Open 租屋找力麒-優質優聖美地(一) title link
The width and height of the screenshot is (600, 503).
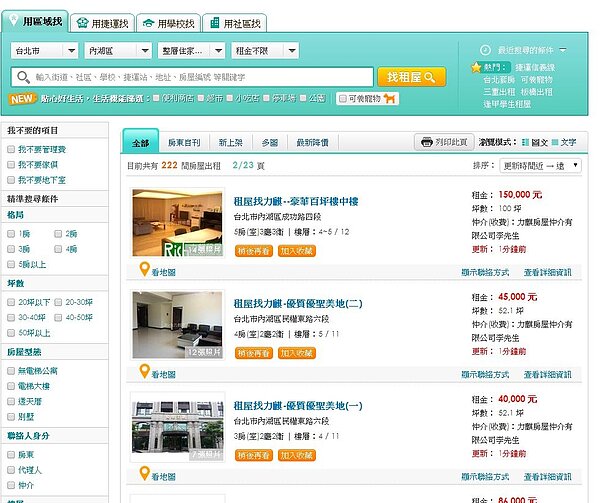tap(298, 405)
